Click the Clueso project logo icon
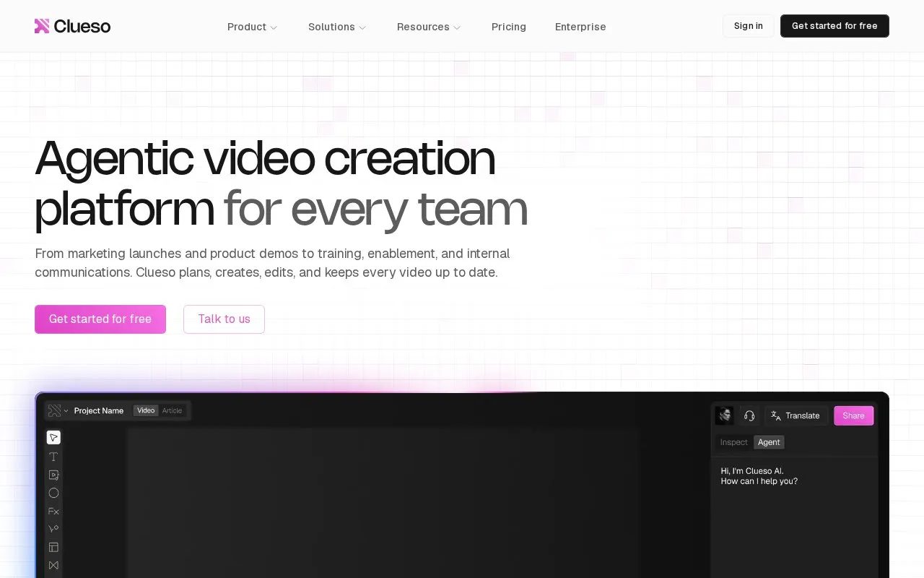The height and width of the screenshot is (578, 924). click(54, 410)
